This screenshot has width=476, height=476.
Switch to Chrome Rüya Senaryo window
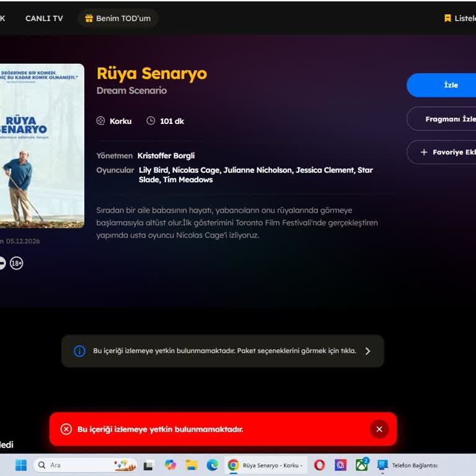(266, 465)
